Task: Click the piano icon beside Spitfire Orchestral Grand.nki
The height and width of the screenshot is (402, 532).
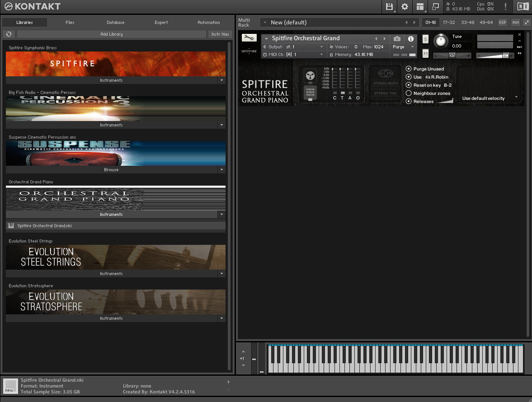Action: [11, 226]
